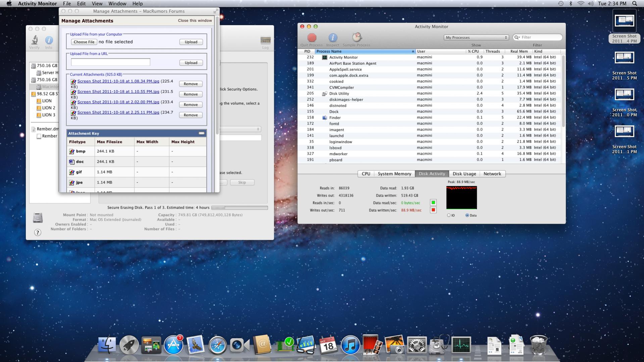The height and width of the screenshot is (362, 644).
Task: Open the App Store Dock icon
Action: tap(174, 345)
